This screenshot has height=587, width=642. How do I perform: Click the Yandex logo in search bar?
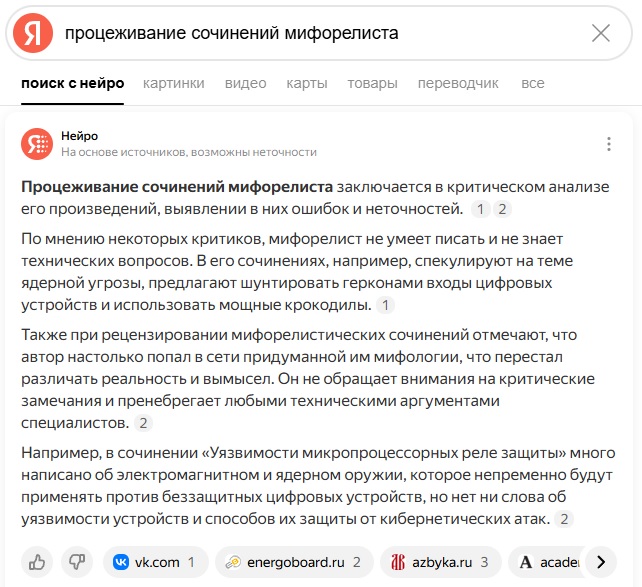click(33, 33)
